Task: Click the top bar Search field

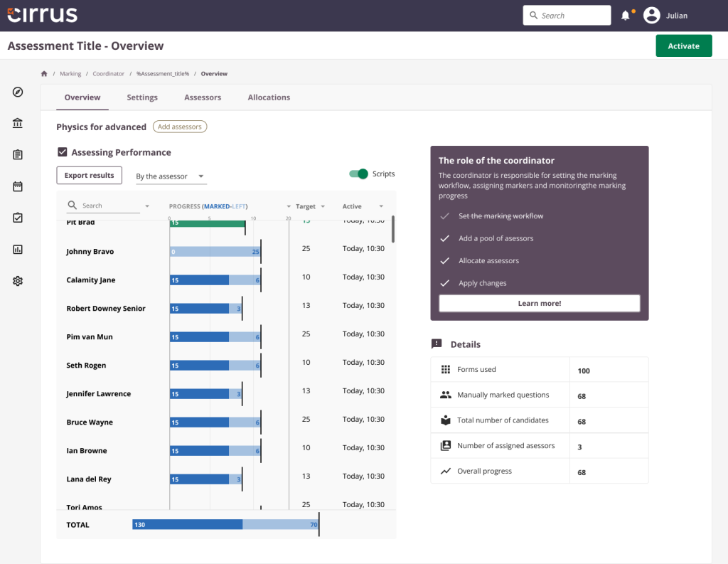Action: click(567, 16)
